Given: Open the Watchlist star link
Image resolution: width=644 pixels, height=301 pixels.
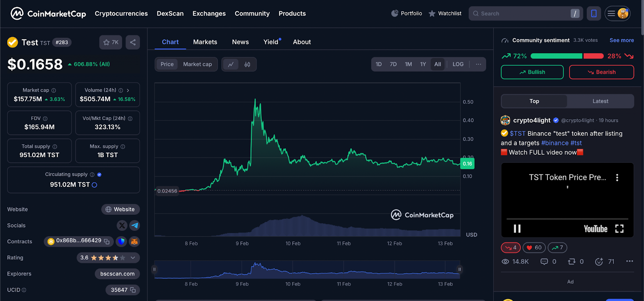Looking at the screenshot, I should tap(445, 13).
